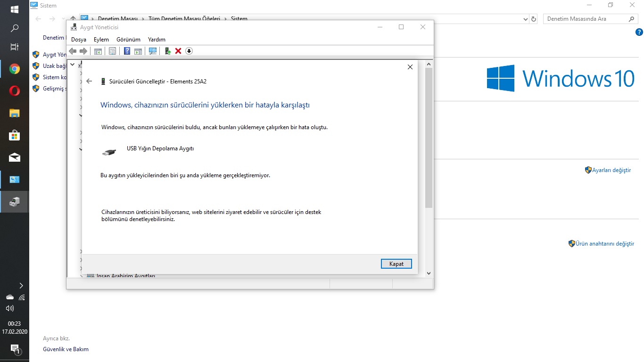
Task: Click the Kapat button
Action: [x=396, y=264]
